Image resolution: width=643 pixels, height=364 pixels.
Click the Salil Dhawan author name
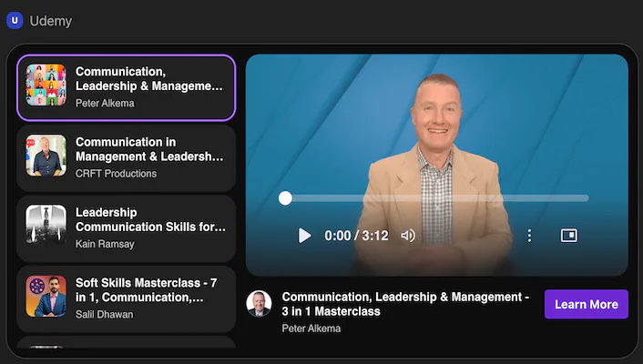pyautogui.click(x=104, y=314)
